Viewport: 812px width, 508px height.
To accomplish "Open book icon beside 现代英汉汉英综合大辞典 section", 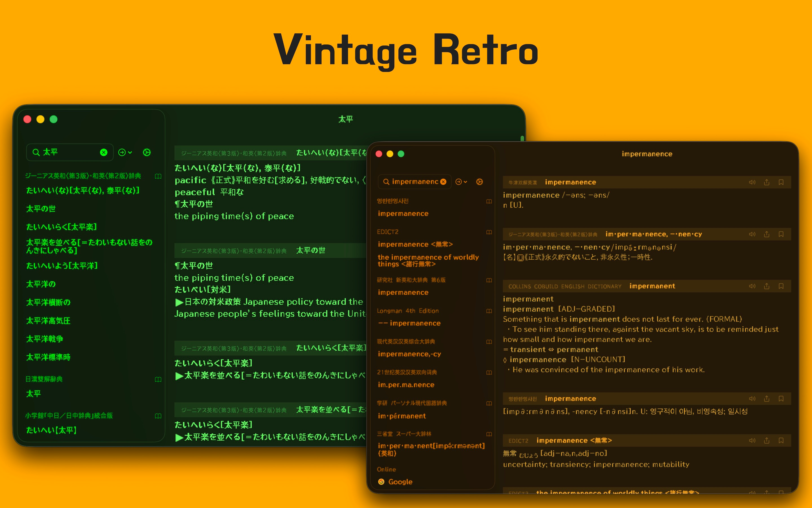I will click(489, 342).
